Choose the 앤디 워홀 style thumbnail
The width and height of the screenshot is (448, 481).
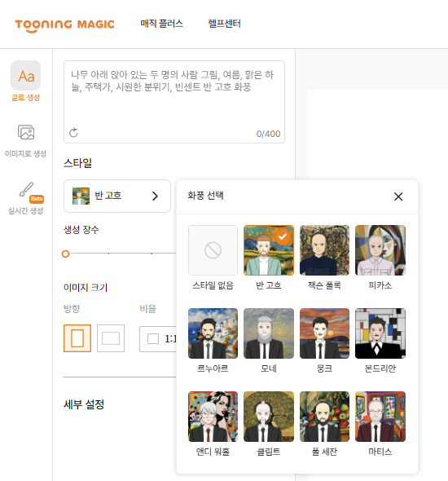click(x=213, y=417)
